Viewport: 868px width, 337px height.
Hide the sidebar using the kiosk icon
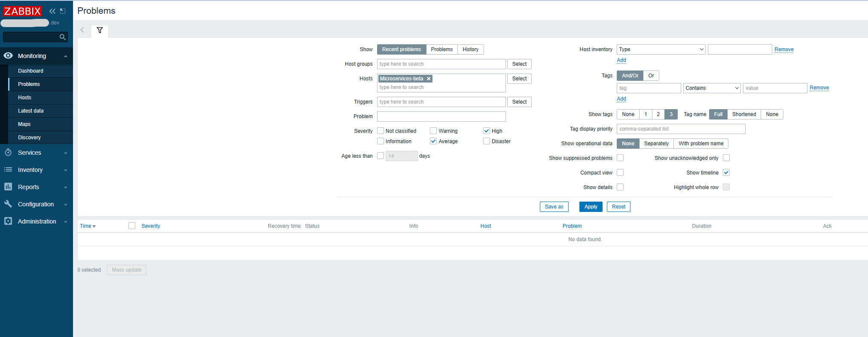tap(63, 11)
